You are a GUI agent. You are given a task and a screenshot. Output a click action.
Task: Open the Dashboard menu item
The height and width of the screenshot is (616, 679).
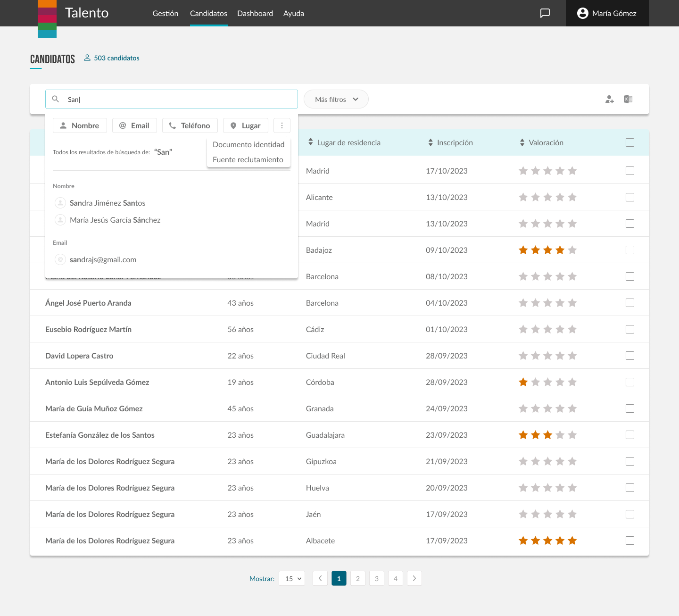click(255, 13)
